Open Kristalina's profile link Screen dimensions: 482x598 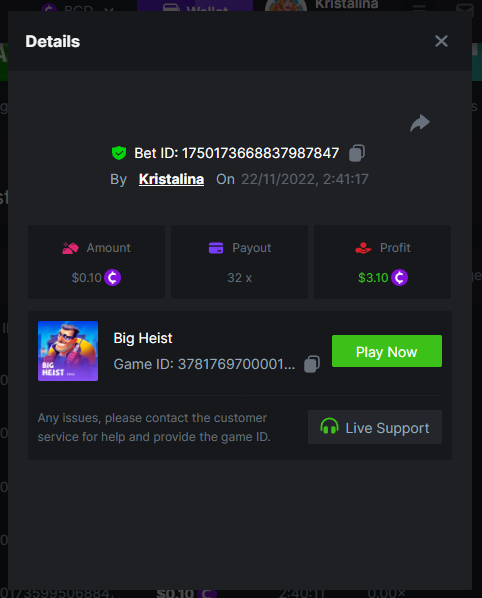[x=171, y=179]
